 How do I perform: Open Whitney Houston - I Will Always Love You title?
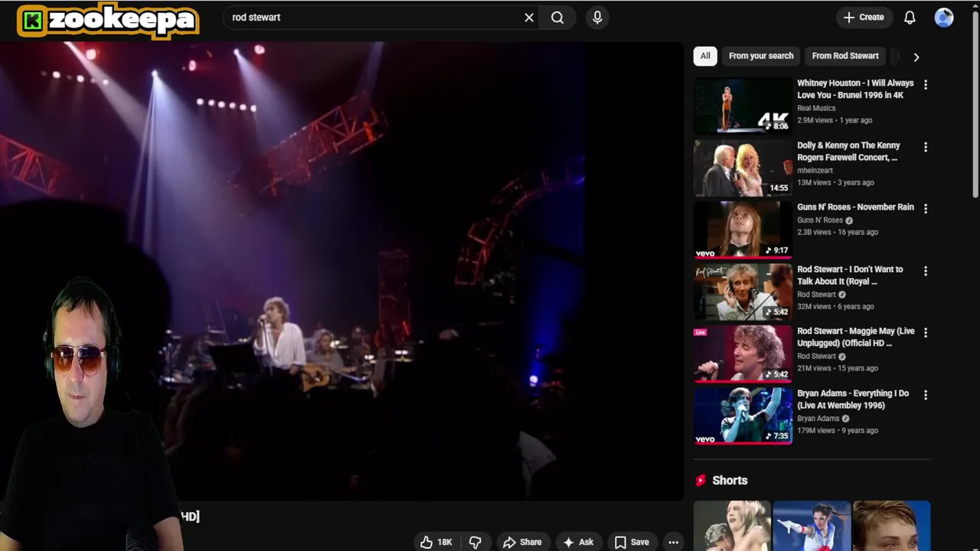click(855, 89)
